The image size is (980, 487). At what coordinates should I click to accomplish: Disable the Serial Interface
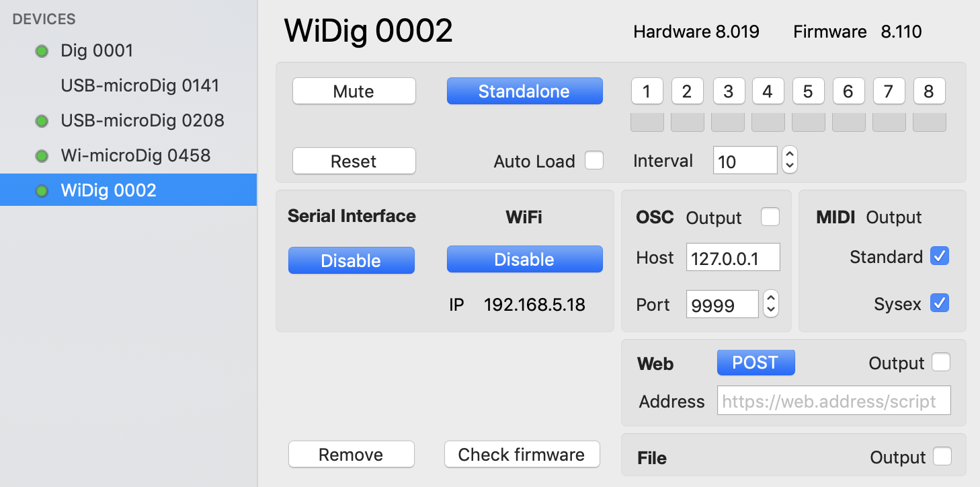(x=352, y=261)
